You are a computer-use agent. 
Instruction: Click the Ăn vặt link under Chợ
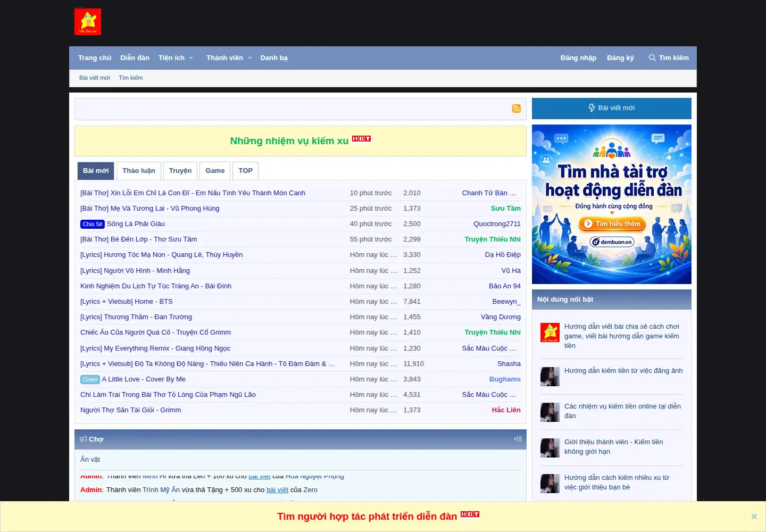coord(90,460)
